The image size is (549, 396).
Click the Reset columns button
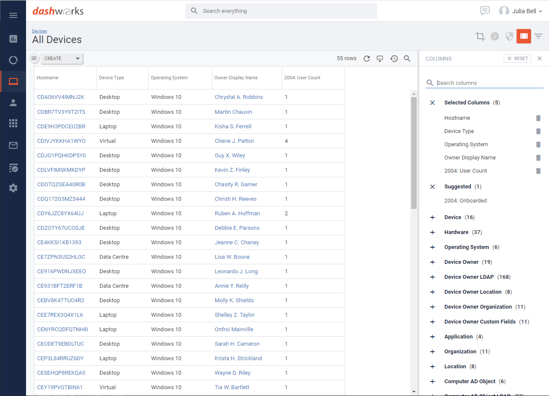517,58
